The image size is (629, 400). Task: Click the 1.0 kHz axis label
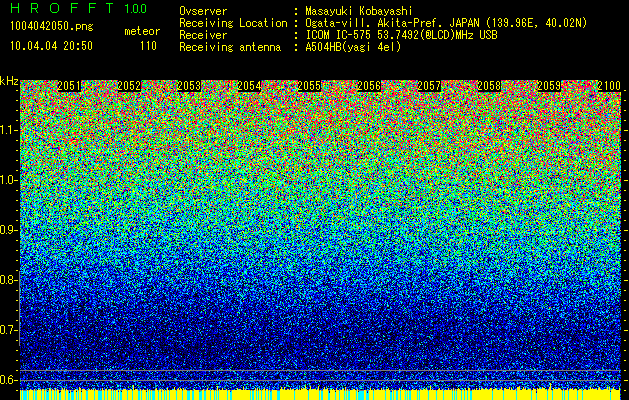coord(9,180)
